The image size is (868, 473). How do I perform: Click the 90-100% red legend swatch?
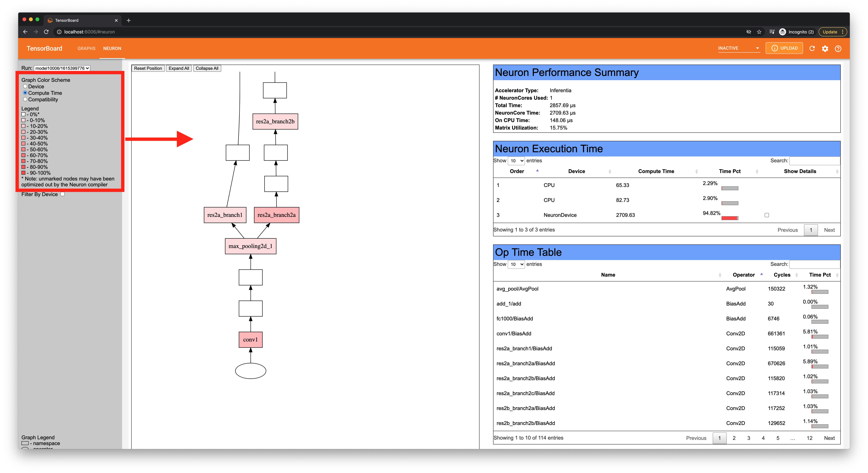pos(23,173)
